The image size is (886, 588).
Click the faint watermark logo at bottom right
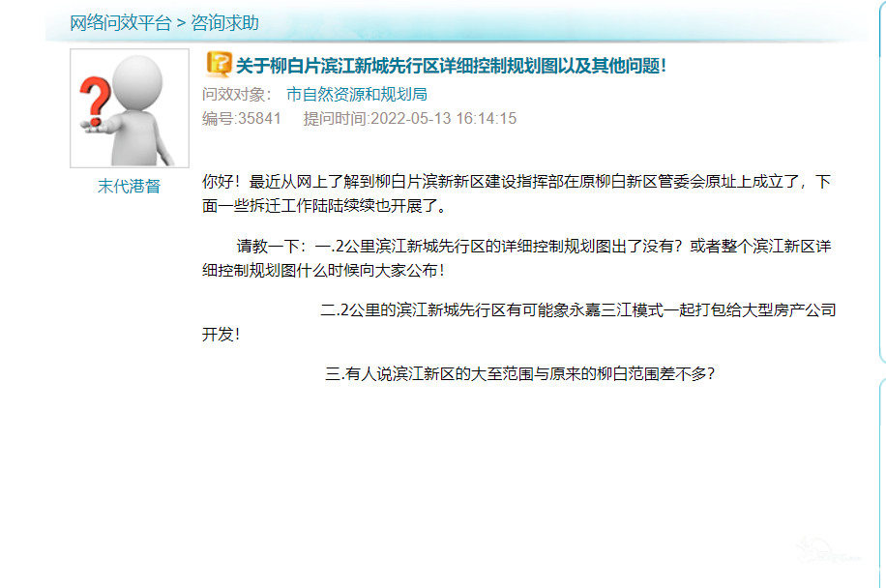point(828,550)
